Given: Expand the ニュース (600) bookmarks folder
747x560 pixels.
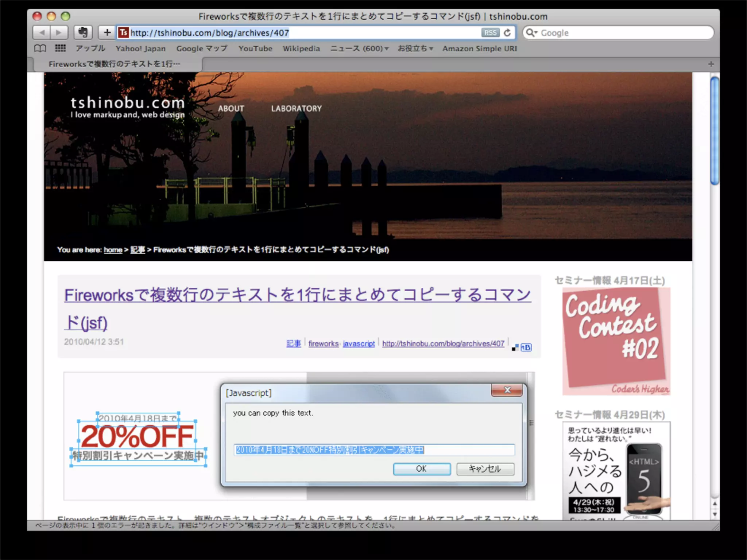Looking at the screenshot, I should tap(359, 48).
